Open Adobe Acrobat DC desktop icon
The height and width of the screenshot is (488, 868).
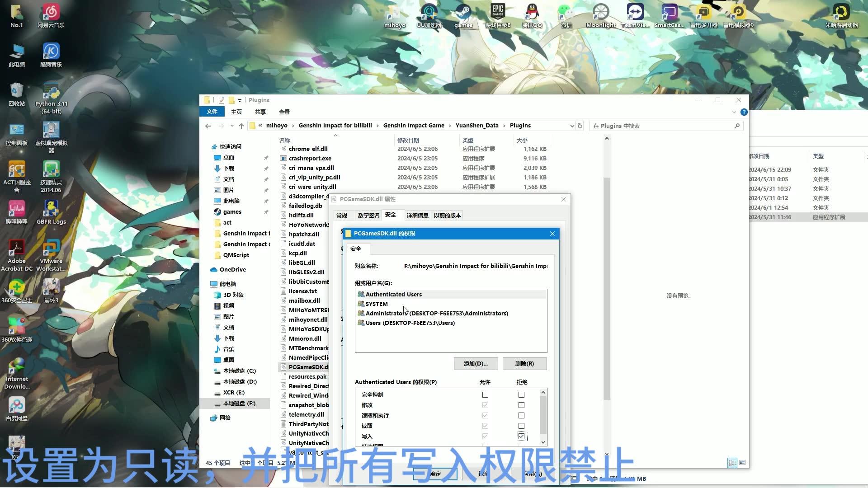17,255
